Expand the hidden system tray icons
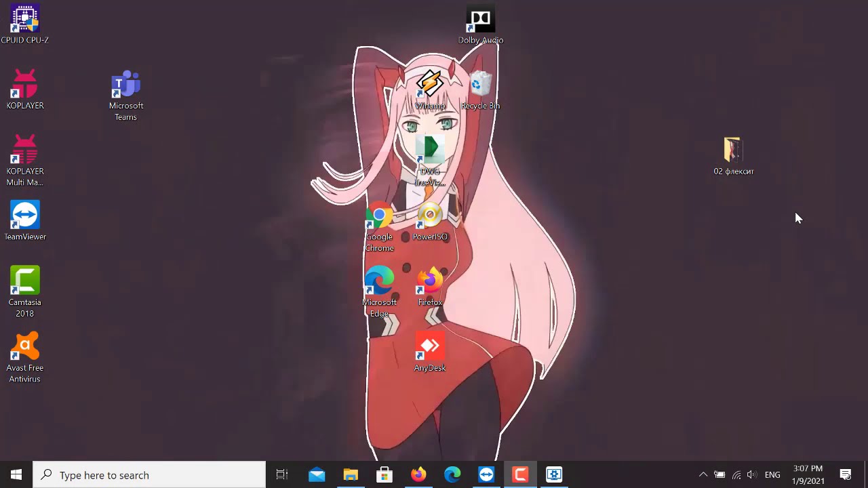The height and width of the screenshot is (488, 868). coord(703,474)
